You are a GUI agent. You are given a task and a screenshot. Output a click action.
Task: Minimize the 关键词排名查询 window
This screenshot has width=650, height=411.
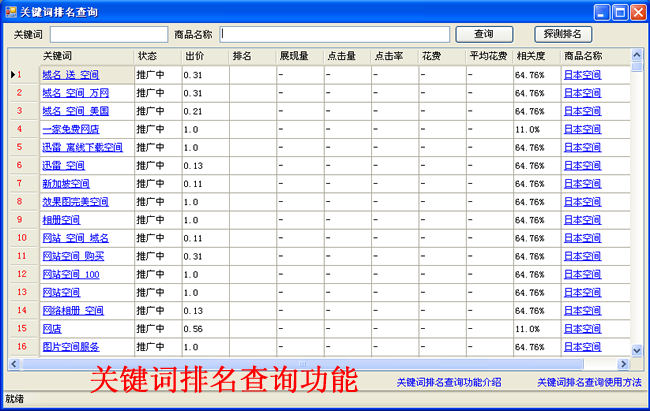point(602,12)
